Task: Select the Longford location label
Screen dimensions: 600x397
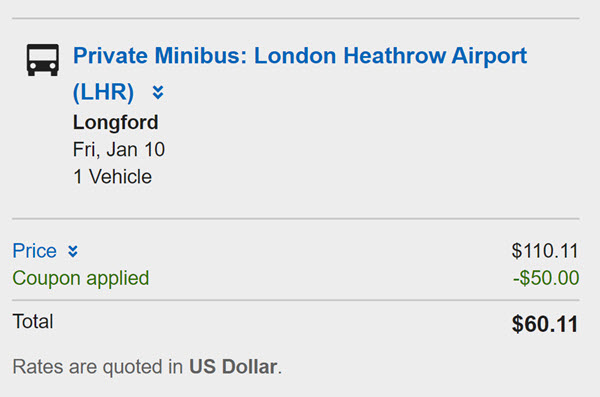Action: click(x=116, y=123)
